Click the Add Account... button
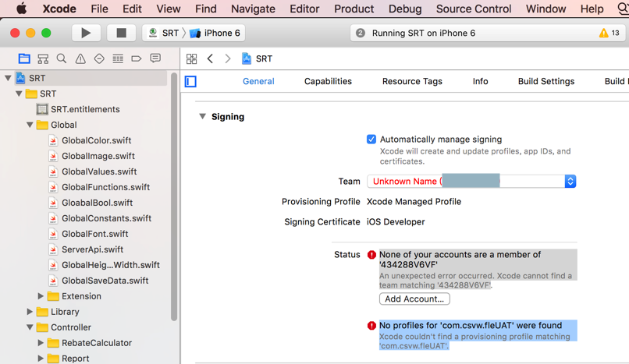The width and height of the screenshot is (629, 364). [414, 299]
